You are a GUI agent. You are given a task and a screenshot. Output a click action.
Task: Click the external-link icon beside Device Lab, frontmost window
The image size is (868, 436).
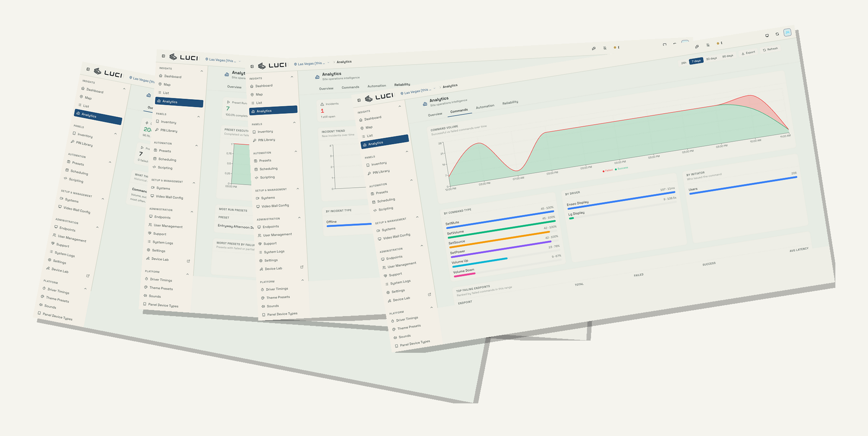[x=429, y=294]
